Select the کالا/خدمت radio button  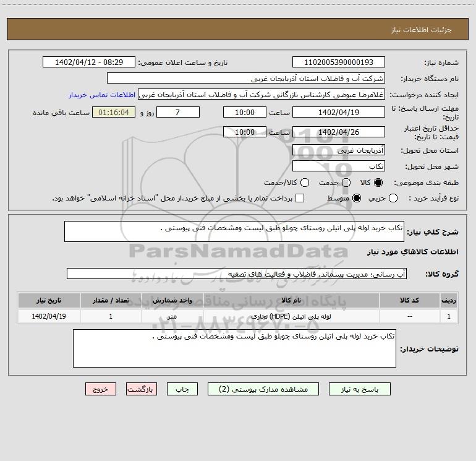[305, 183]
